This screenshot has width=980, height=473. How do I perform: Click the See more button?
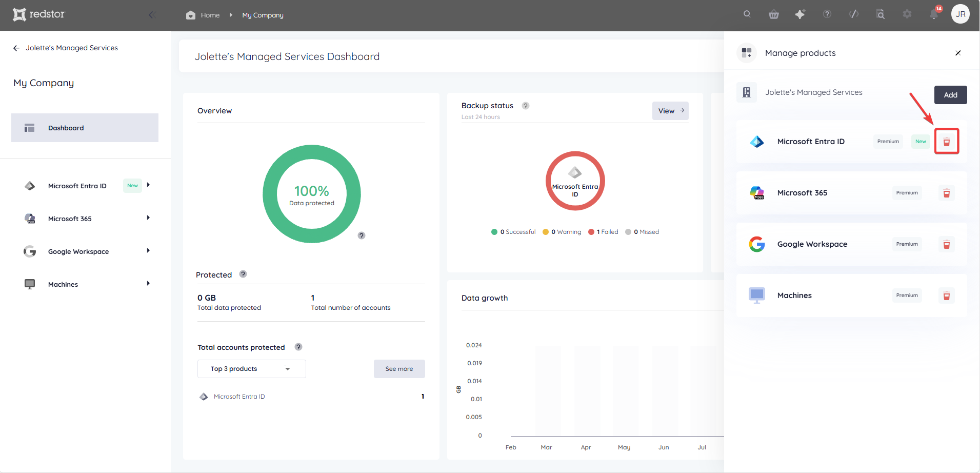click(399, 369)
